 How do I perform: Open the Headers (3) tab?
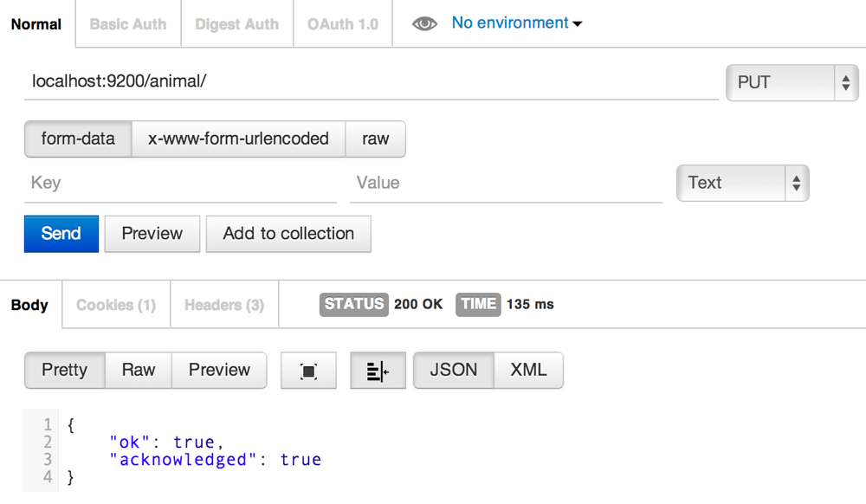click(x=223, y=304)
